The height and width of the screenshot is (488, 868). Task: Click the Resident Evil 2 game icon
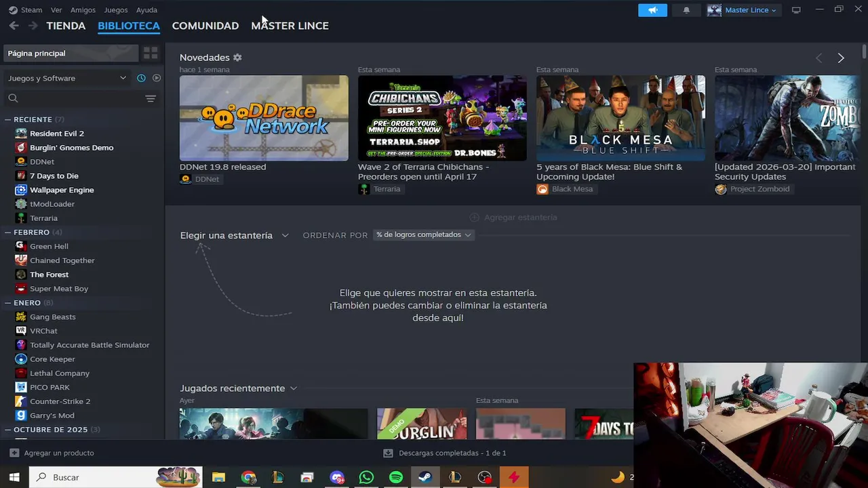click(21, 134)
